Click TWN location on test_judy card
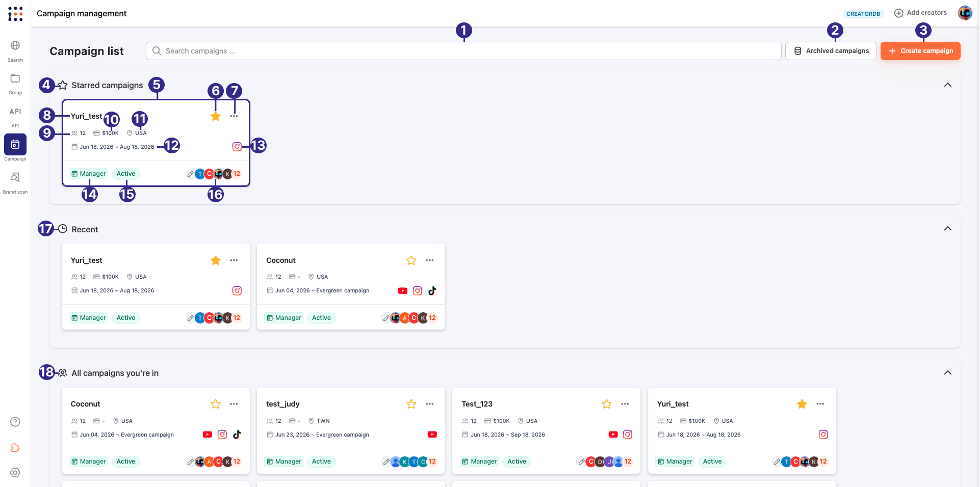 click(319, 421)
